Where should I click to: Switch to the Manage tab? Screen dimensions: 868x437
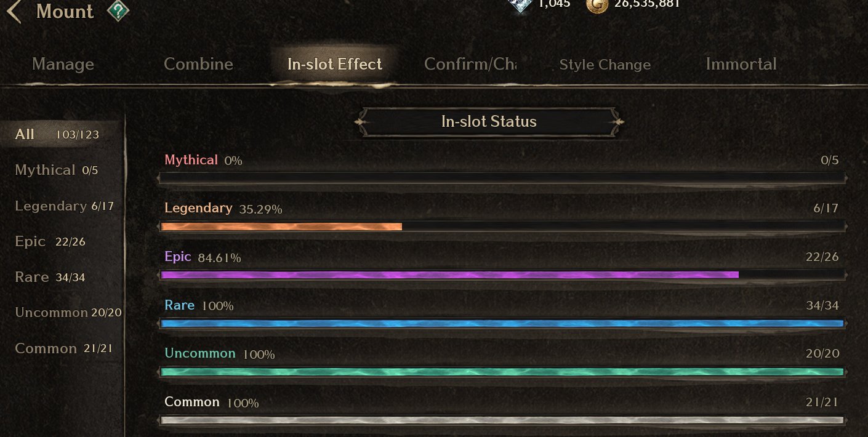pyautogui.click(x=63, y=64)
